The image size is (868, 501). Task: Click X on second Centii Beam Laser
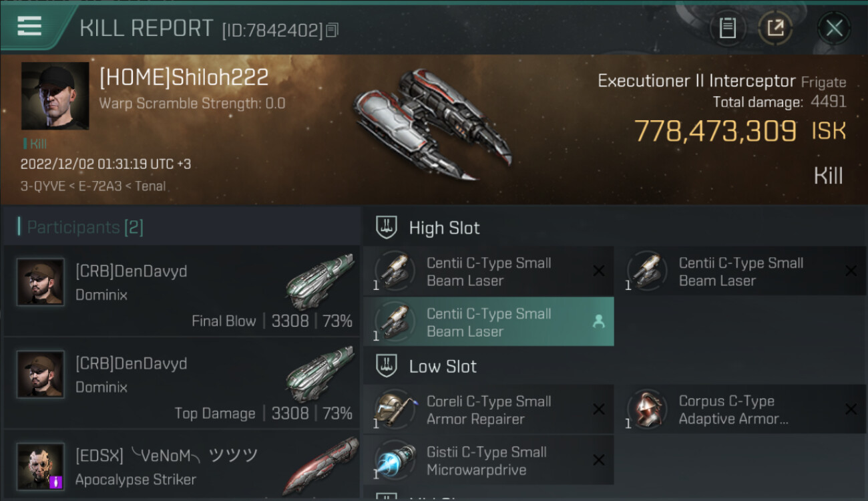[851, 271]
